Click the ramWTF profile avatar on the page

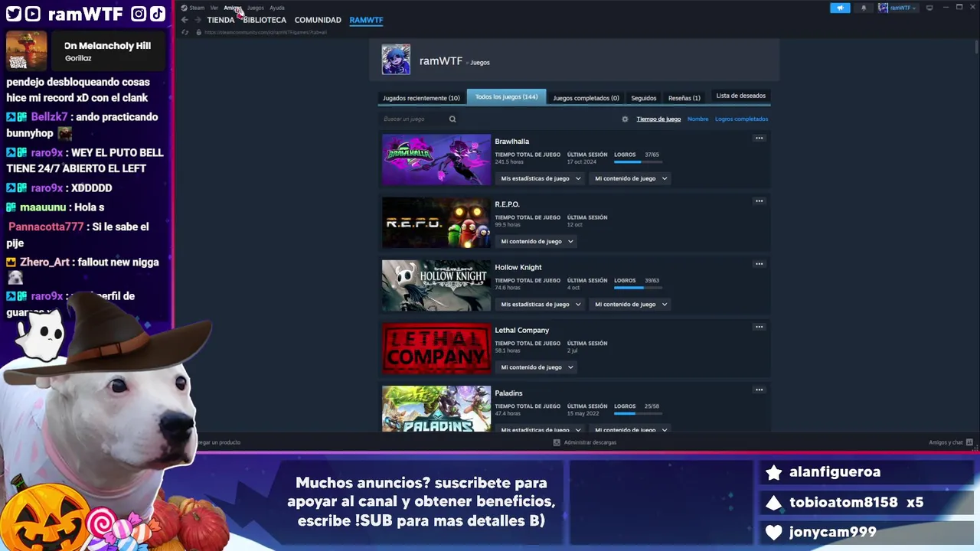pos(396,60)
